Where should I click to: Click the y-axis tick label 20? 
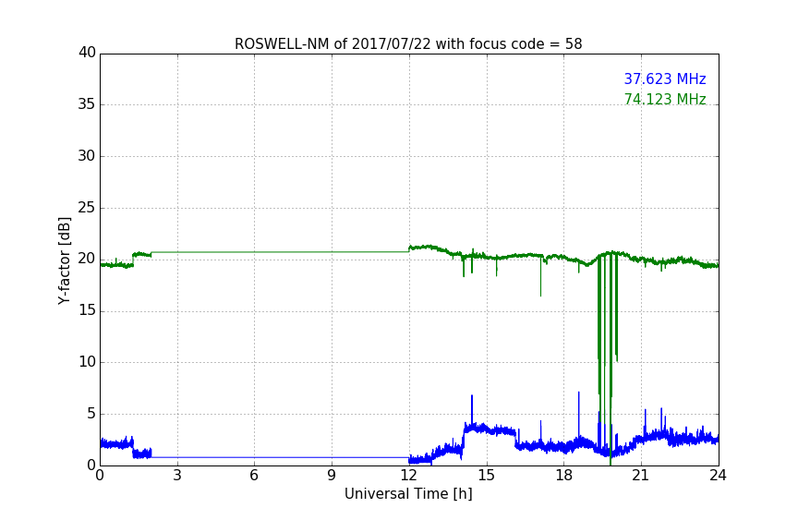(x=87, y=260)
